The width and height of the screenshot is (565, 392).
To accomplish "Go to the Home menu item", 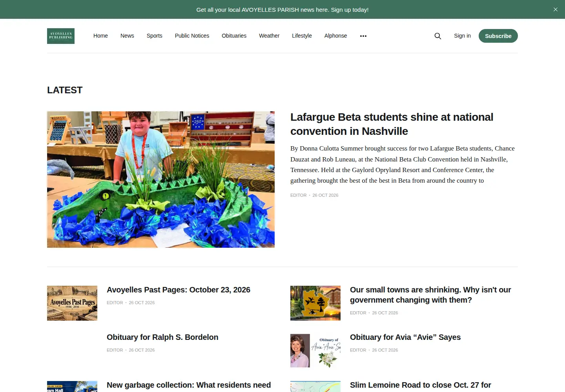I will pyautogui.click(x=100, y=36).
